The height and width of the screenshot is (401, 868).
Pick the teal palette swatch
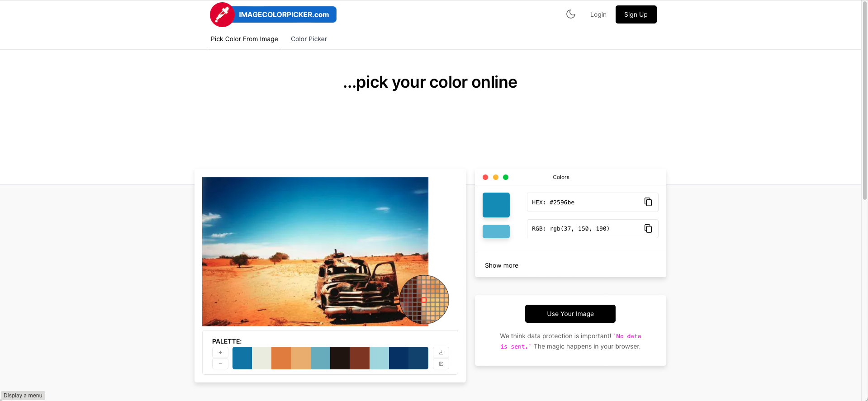[x=320, y=358]
